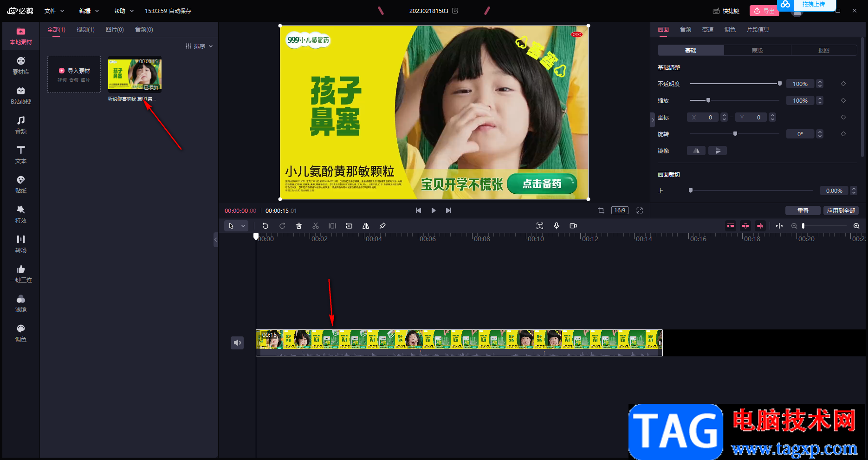The image size is (868, 460).
Task: Click the opacity 100% stepper arrows
Action: tap(820, 84)
